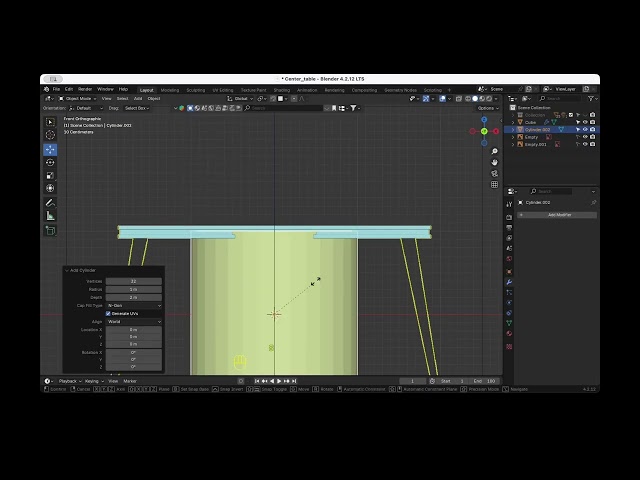
Task: Uncheck the Generate UVs checkbox
Action: (x=108, y=313)
